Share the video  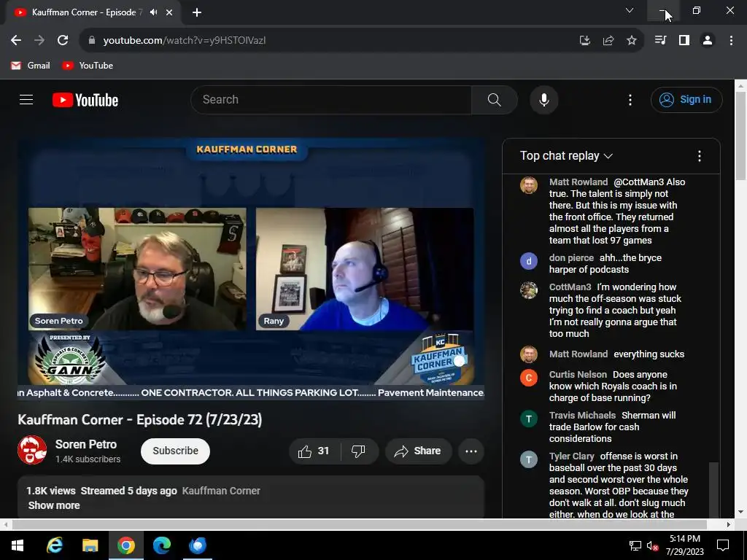[418, 451]
